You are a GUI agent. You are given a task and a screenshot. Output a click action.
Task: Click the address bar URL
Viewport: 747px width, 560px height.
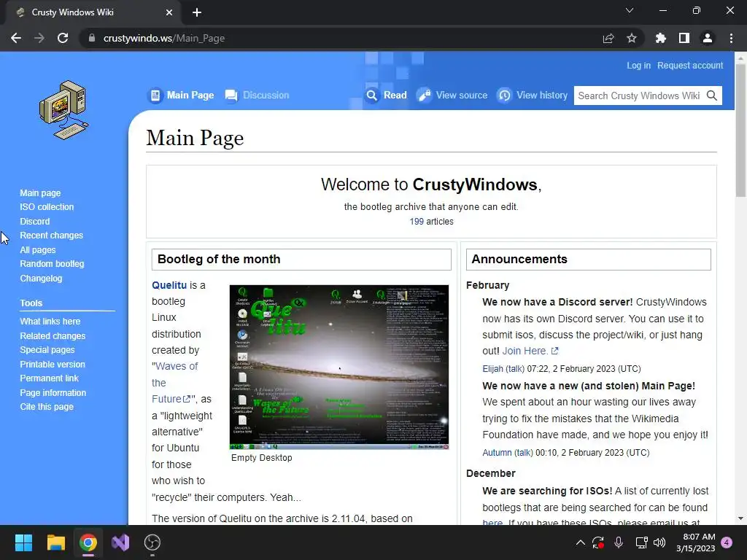164,38
